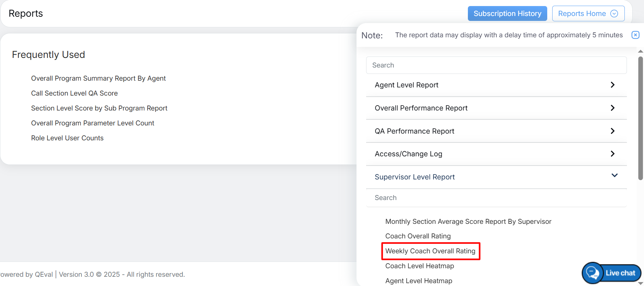Dismiss the note with the close icon

(635, 35)
